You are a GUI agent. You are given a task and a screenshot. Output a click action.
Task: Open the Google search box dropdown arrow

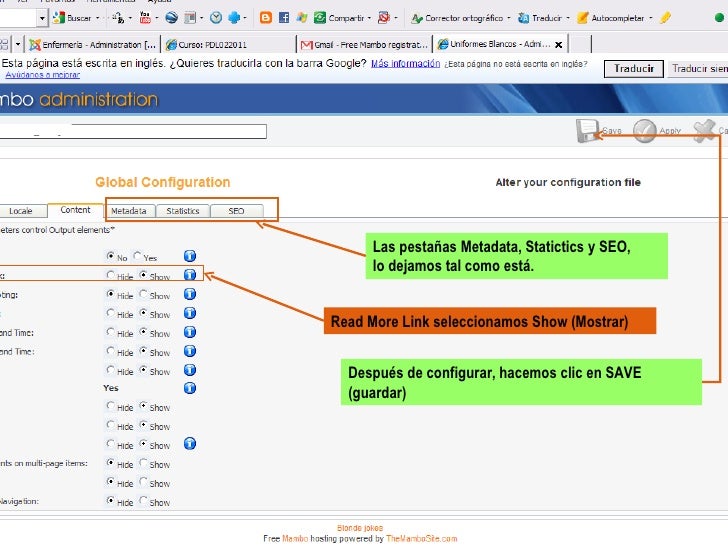[x=42, y=18]
